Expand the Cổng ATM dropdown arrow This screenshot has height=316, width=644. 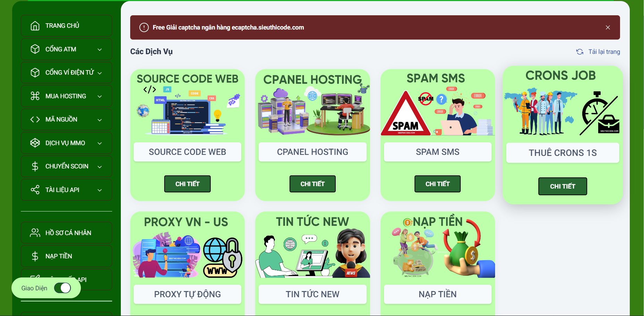(x=100, y=50)
